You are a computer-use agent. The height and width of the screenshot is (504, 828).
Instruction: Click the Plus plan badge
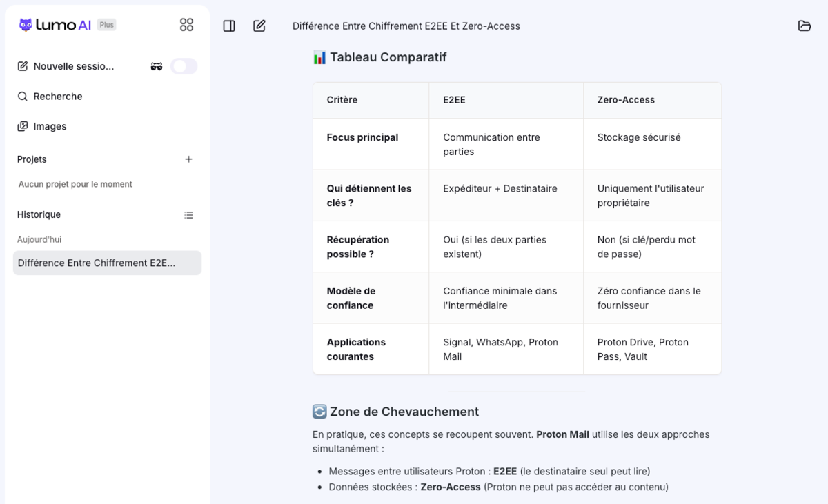106,25
